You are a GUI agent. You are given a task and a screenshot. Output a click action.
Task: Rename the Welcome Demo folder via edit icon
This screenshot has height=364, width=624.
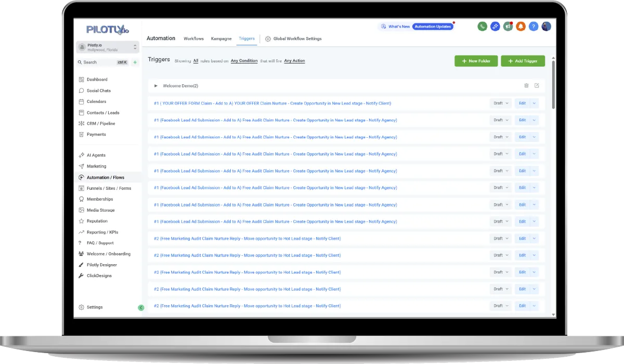click(537, 86)
